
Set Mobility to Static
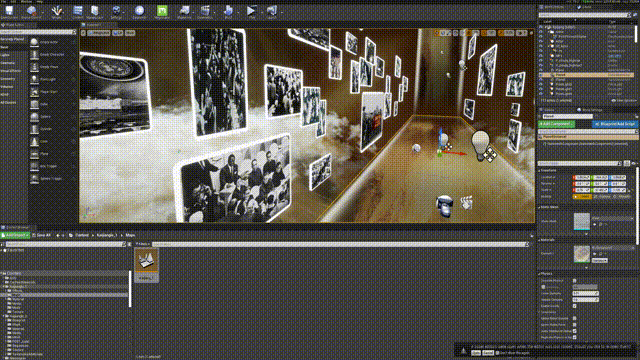tap(582, 197)
